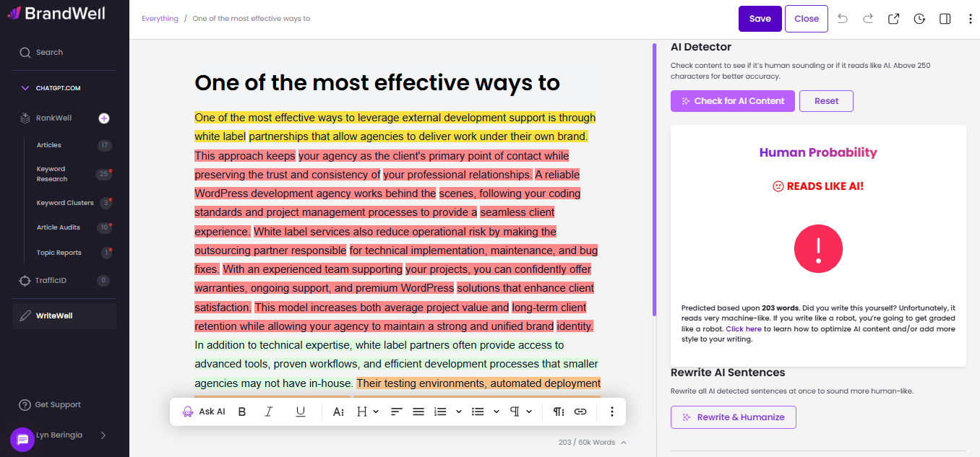Open the numbered list style dropdown arrow
Screen dimensions: 980x457
(x=458, y=412)
